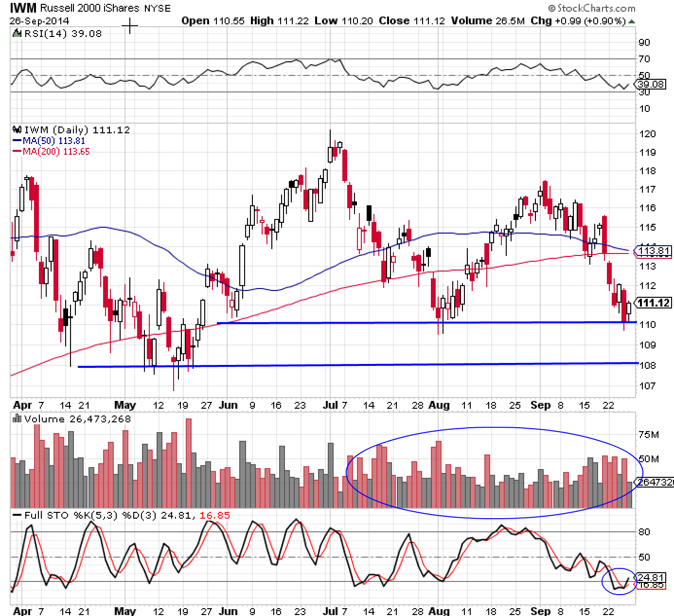This screenshot has height=616, width=674.
Task: Click the 10 level on RSI axis
Action: pyautogui.click(x=644, y=109)
